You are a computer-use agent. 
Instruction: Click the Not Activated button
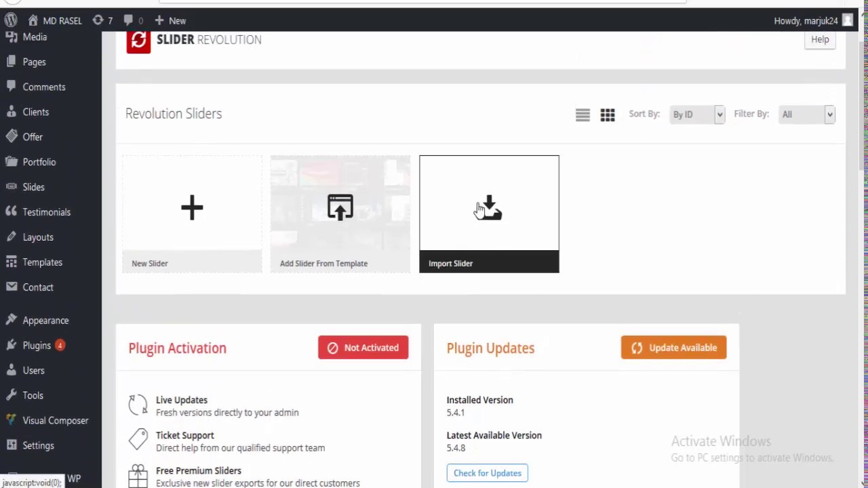[363, 348]
